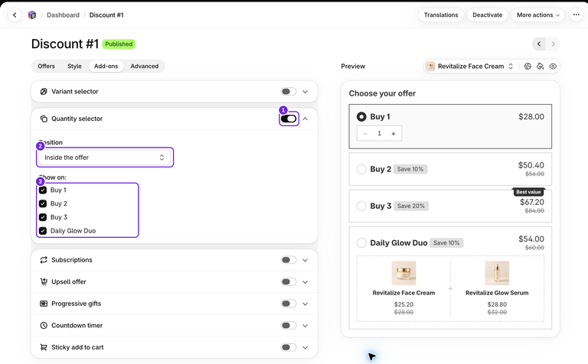
Task: Disable the Quantity selector toggle
Action: (289, 119)
